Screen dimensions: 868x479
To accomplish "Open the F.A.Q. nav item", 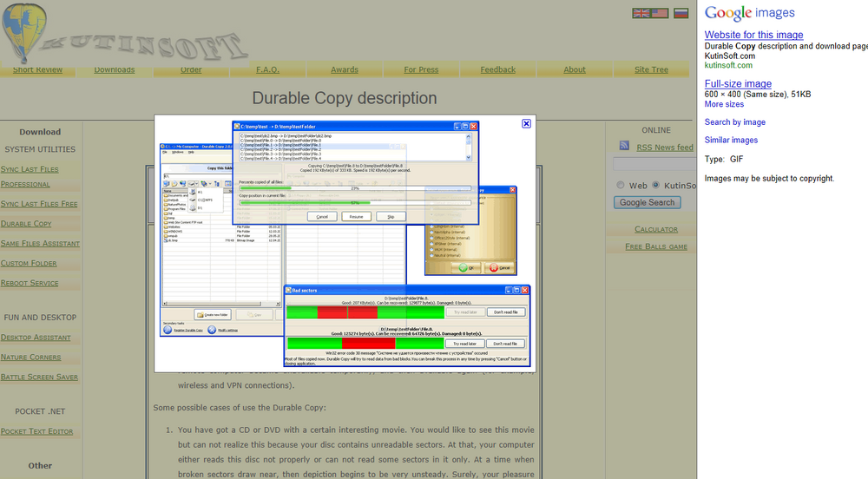I will [268, 69].
